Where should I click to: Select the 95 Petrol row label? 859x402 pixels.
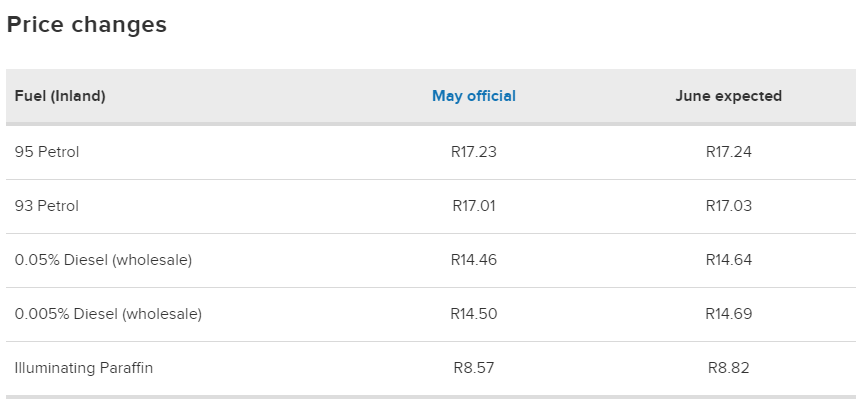tap(47, 152)
